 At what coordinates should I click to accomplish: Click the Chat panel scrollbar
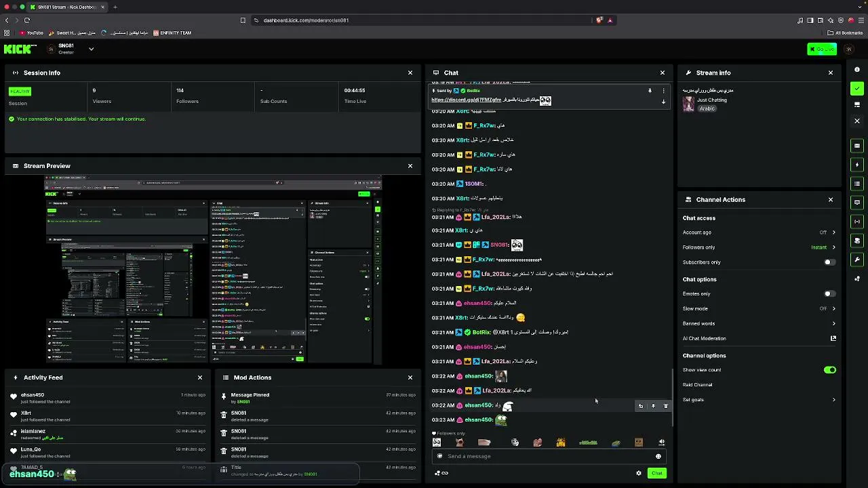(672, 397)
